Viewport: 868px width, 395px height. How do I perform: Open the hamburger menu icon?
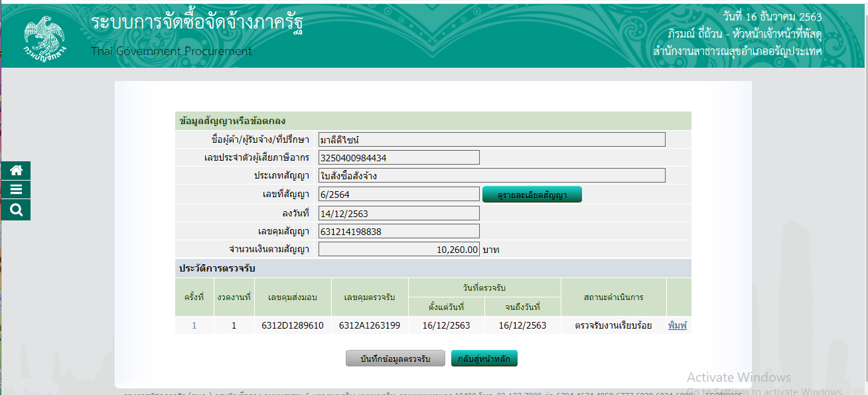pyautogui.click(x=16, y=190)
